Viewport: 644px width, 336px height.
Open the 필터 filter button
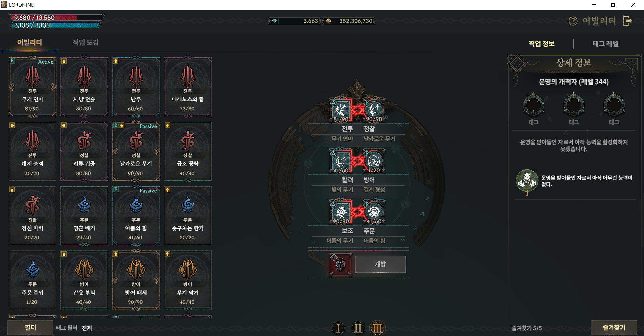pyautogui.click(x=30, y=328)
